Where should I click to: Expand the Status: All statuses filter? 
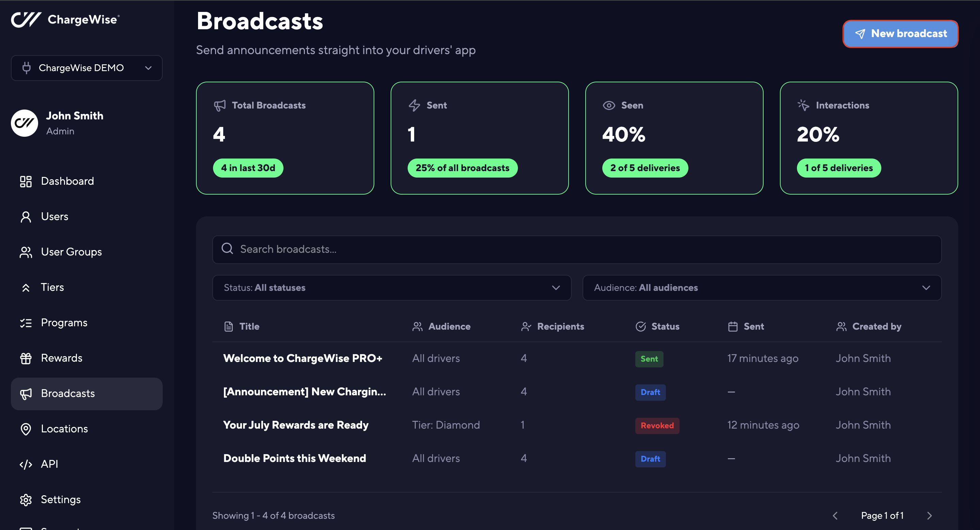(x=391, y=288)
